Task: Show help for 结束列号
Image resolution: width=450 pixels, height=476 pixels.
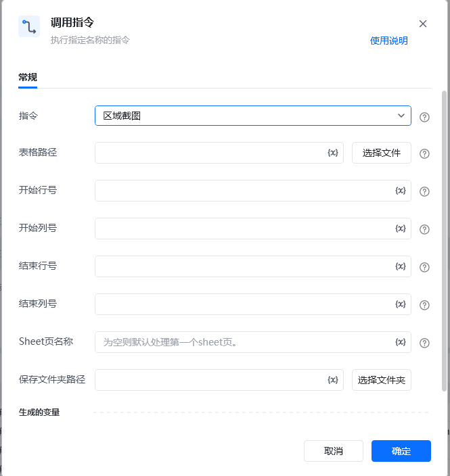Action: coord(424,305)
